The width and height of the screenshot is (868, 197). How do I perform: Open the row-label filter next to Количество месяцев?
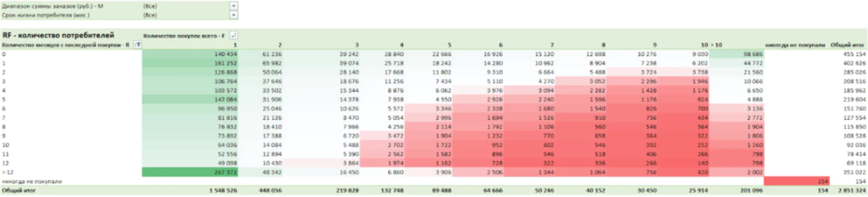(137, 45)
